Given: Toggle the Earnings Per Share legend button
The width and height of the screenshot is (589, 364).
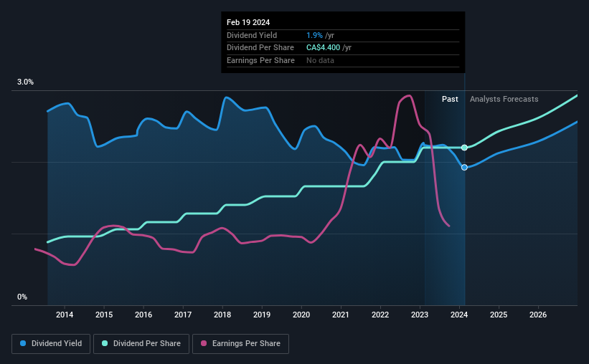Looking at the screenshot, I should [x=240, y=344].
